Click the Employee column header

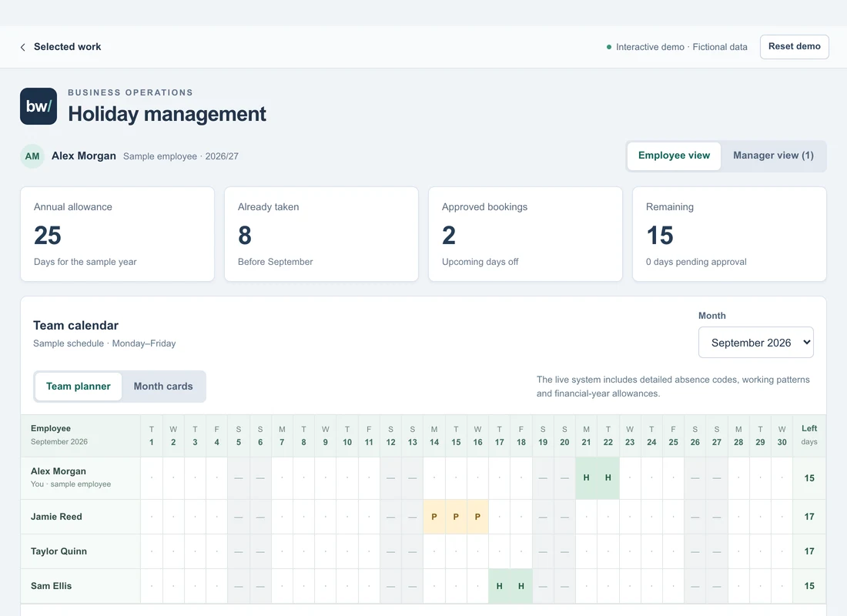click(81, 436)
